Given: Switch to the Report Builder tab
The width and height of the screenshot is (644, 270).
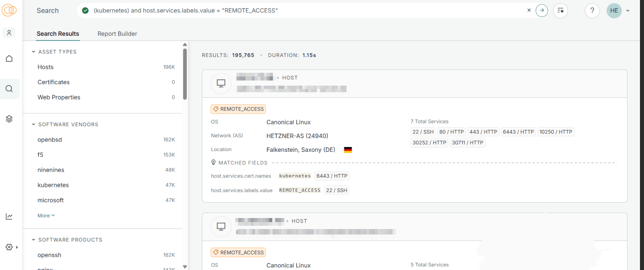Looking at the screenshot, I should coord(117,34).
